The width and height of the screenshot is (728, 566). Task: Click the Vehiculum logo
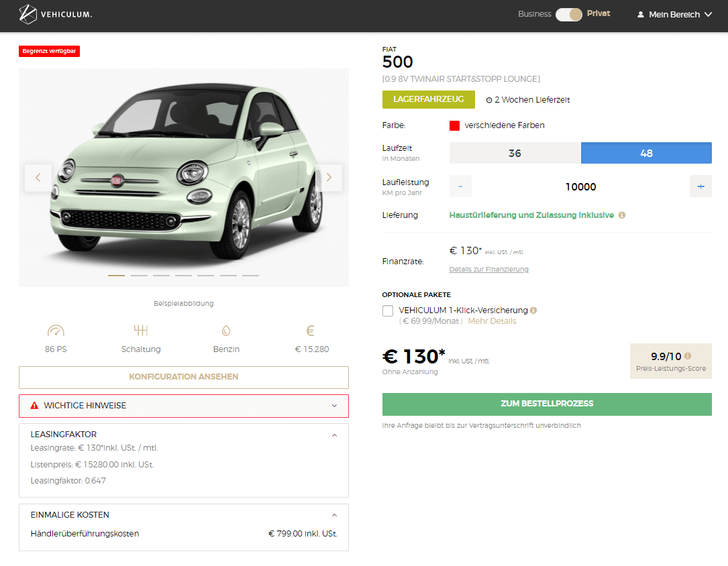point(56,14)
